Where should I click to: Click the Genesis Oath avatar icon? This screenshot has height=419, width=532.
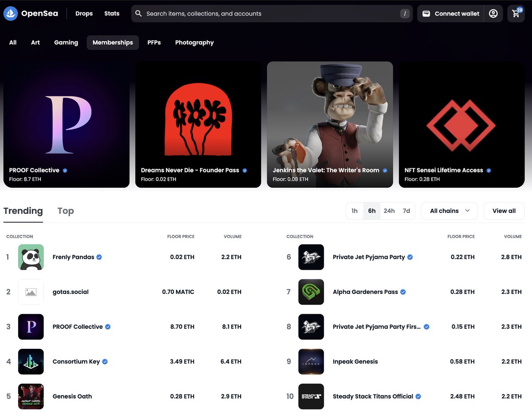(31, 396)
